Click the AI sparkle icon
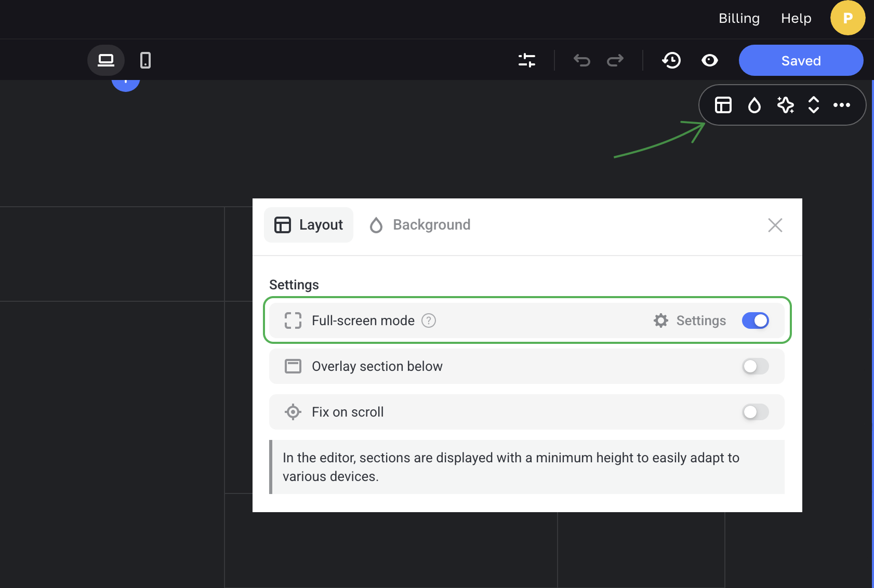Viewport: 874px width, 588px height. click(785, 105)
